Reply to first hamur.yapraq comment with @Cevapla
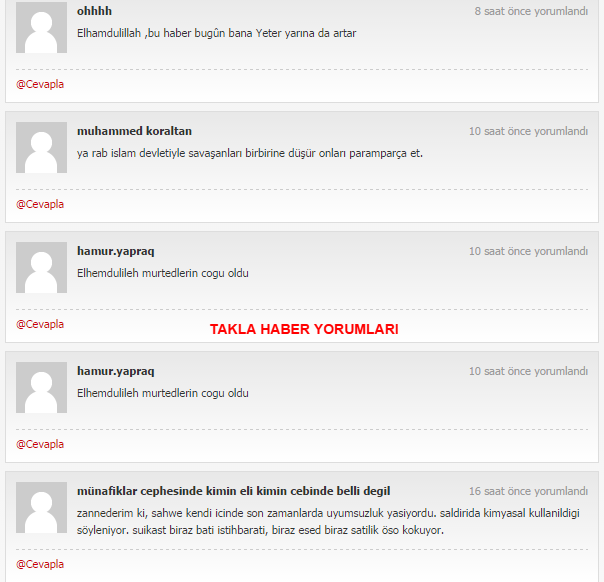Screen dimensions: 604x582 click(x=40, y=324)
